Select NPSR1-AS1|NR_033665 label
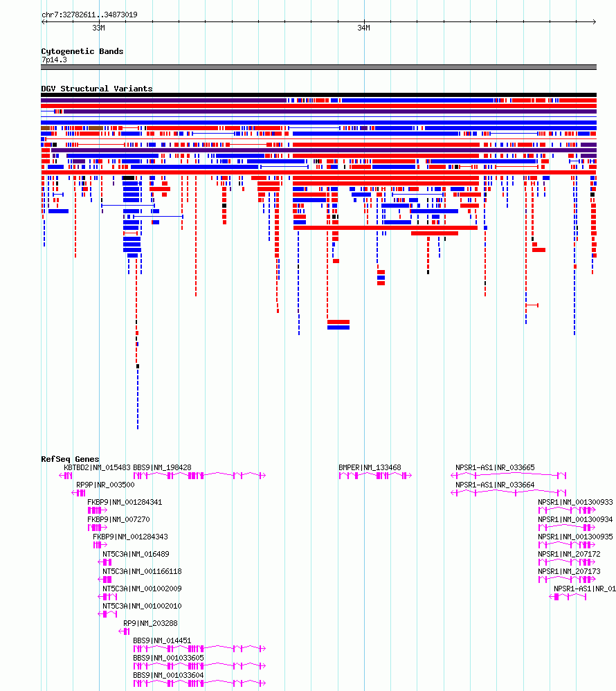Viewport: 616px width, 691px height. coord(496,467)
